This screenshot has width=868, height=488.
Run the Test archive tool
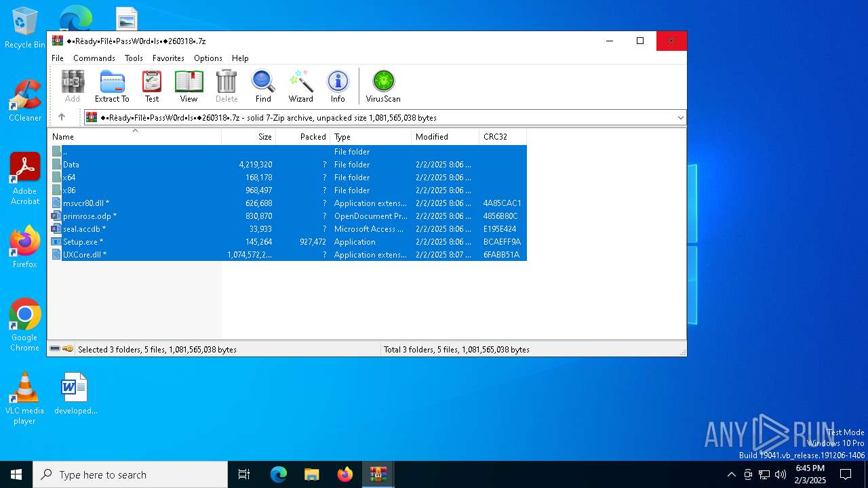[152, 86]
